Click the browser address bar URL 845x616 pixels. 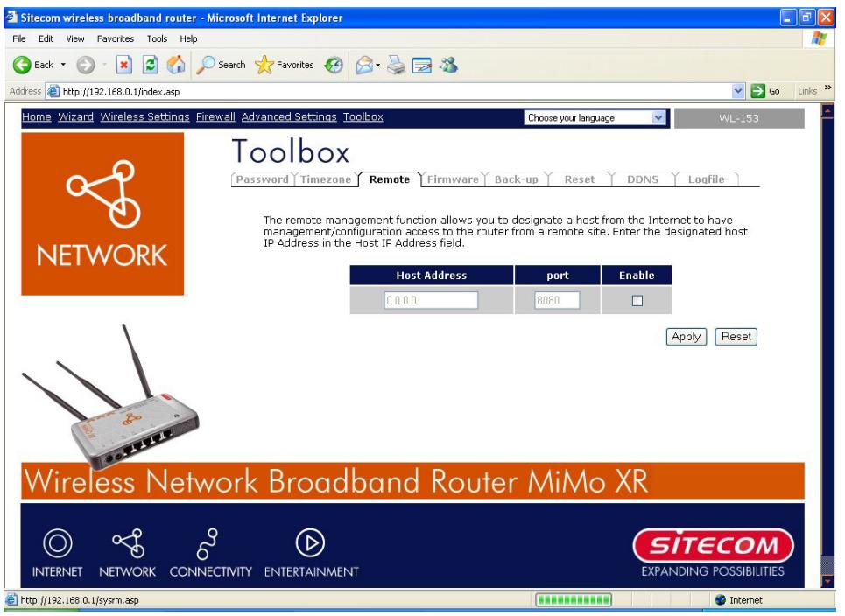(121, 92)
